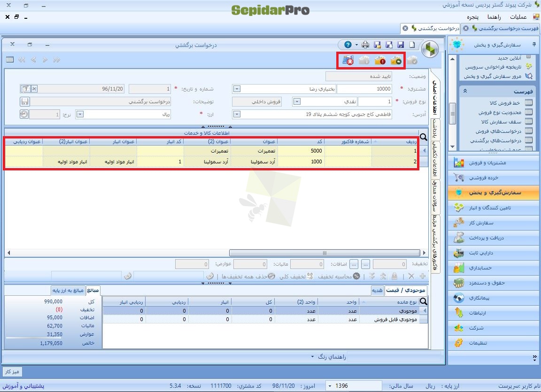Click the folder icon with green return arrow
This screenshot has width=541, height=392.
coord(396,61)
